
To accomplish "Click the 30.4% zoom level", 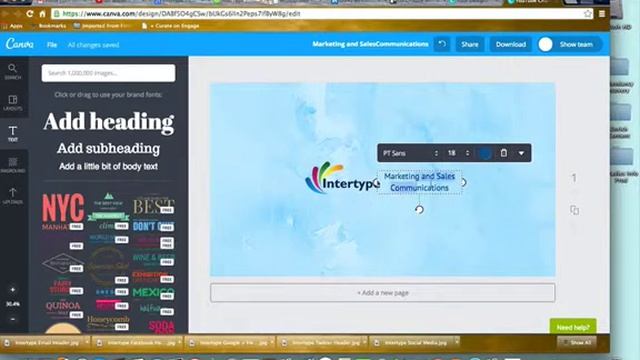I will coord(13,304).
